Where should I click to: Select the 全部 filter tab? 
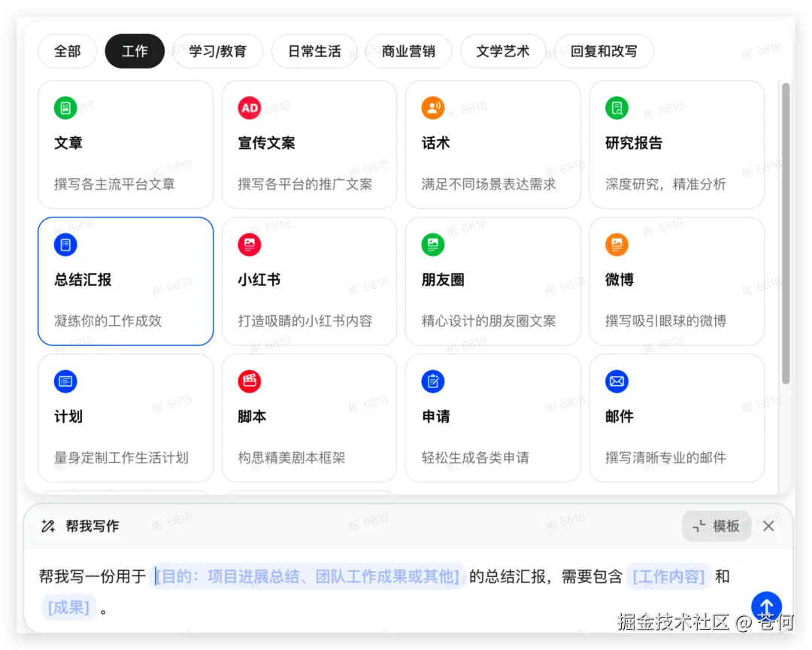tap(67, 51)
